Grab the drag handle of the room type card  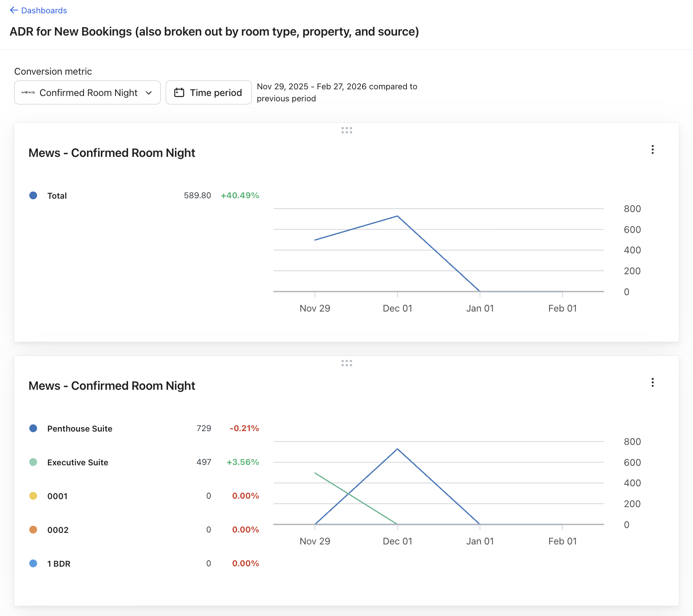click(346, 363)
